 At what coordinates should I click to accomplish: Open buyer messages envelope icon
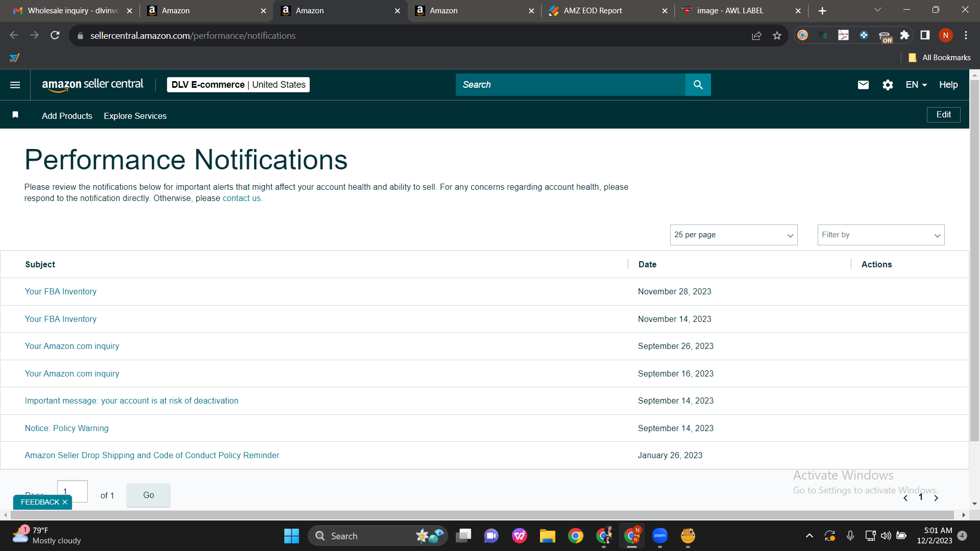863,85
